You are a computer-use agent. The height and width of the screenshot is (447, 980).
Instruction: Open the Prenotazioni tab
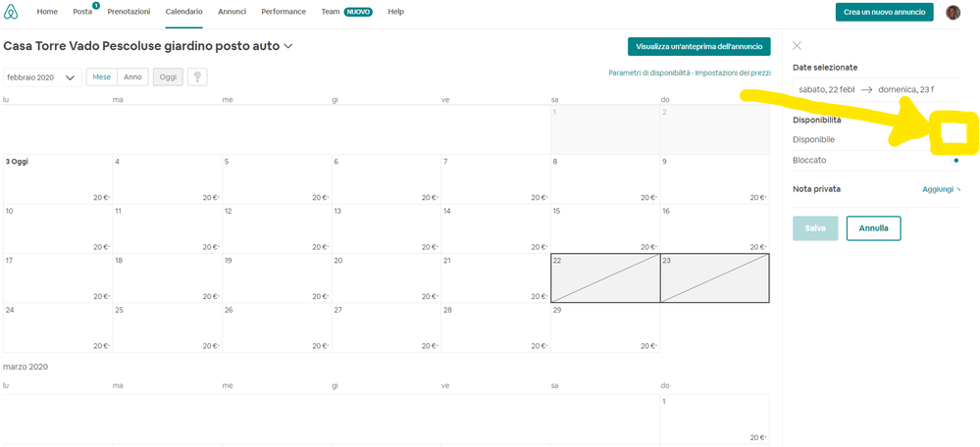[129, 12]
